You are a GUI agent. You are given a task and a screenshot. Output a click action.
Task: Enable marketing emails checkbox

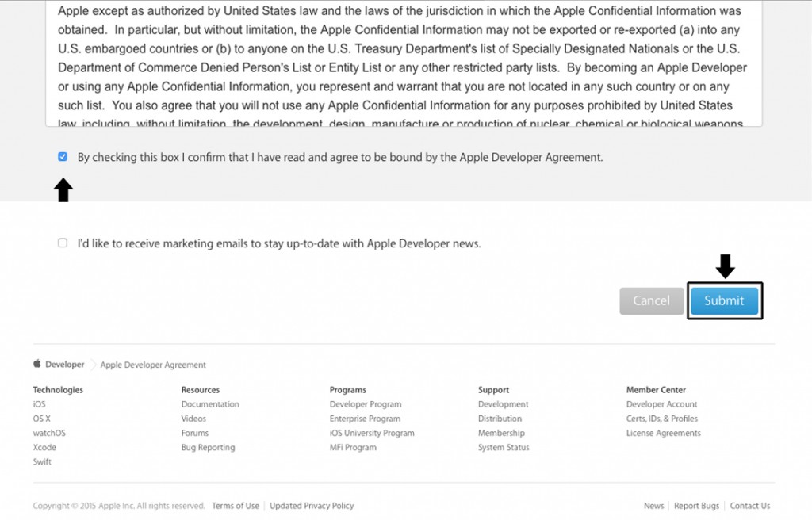63,243
